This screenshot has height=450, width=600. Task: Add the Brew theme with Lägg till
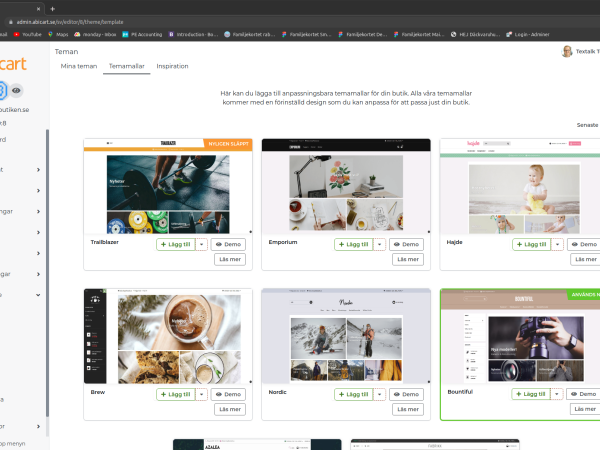(176, 395)
